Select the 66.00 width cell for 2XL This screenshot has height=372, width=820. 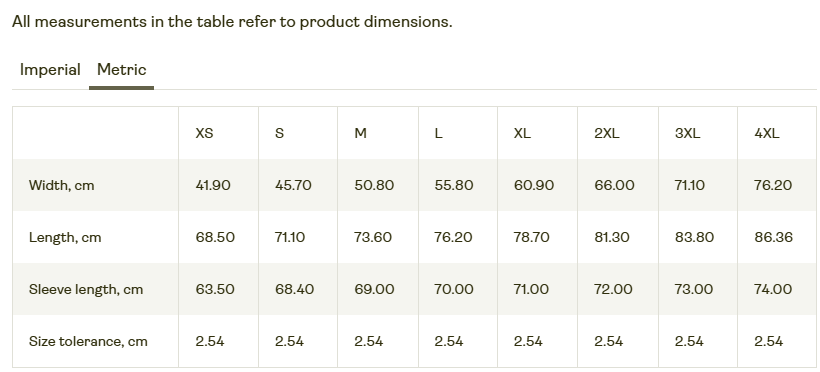(x=614, y=185)
